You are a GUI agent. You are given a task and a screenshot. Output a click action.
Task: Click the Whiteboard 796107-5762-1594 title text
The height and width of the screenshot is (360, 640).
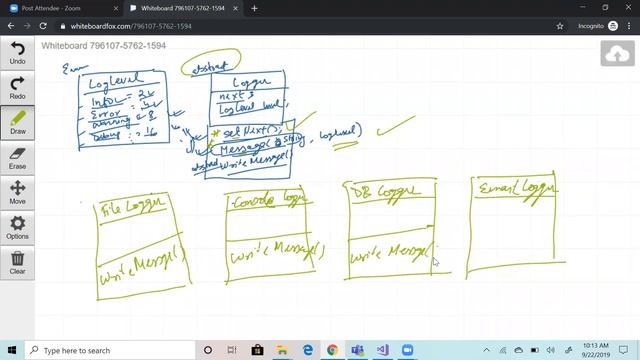pyautogui.click(x=104, y=46)
